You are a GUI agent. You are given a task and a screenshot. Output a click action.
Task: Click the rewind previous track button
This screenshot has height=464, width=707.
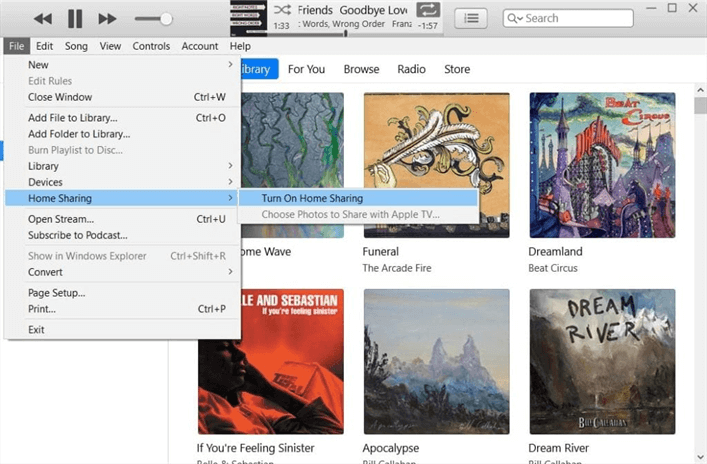(43, 18)
